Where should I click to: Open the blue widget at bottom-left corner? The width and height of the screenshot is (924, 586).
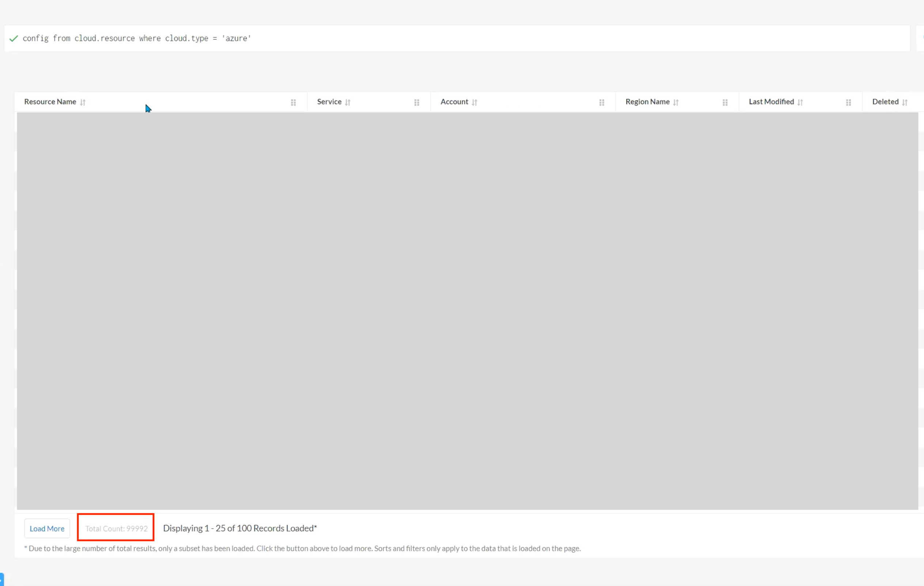tap(1, 579)
